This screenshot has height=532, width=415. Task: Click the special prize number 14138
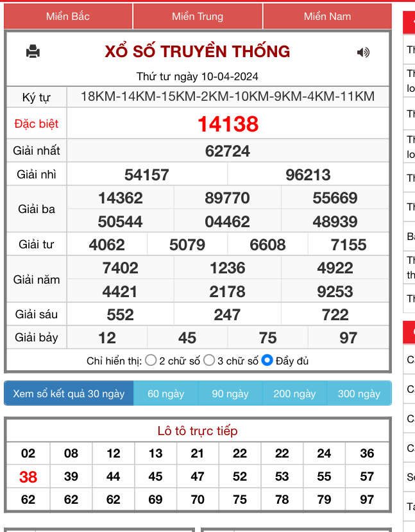point(228,124)
